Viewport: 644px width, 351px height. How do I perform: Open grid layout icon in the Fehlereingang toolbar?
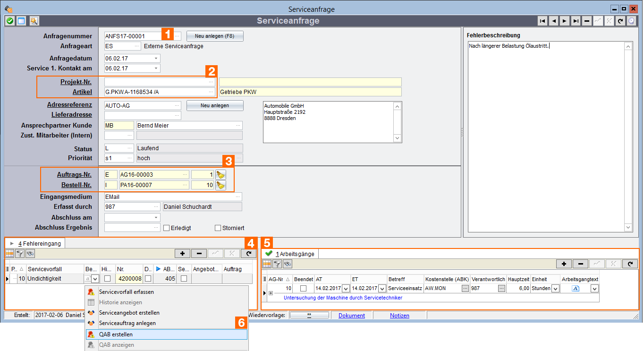coord(10,254)
